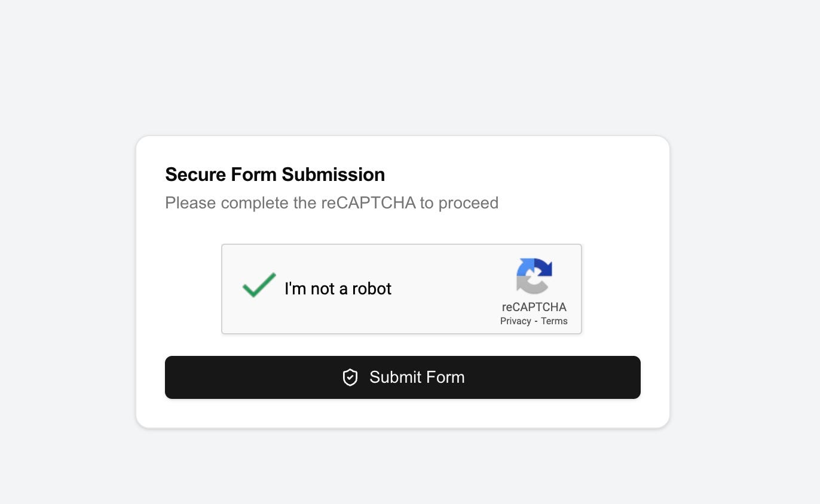Image resolution: width=820 pixels, height=504 pixels.
Task: Click the reCAPTCHA swirl logo
Action: pos(534,276)
